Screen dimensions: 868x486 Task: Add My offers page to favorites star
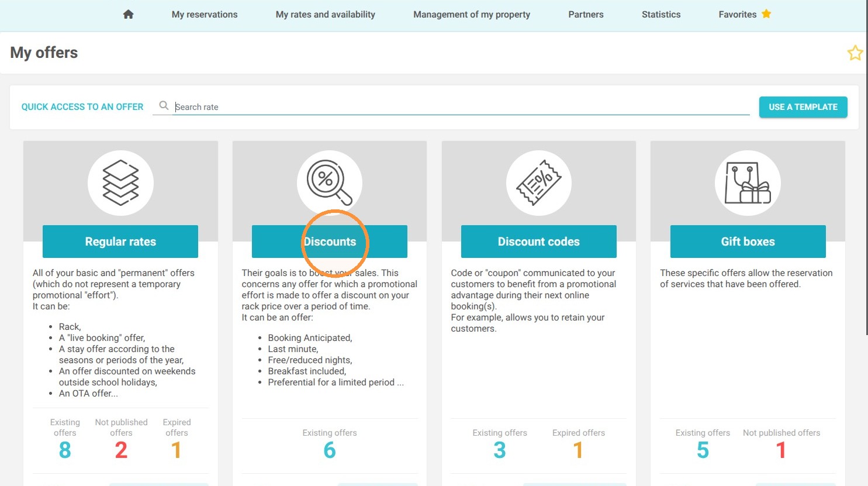click(855, 53)
